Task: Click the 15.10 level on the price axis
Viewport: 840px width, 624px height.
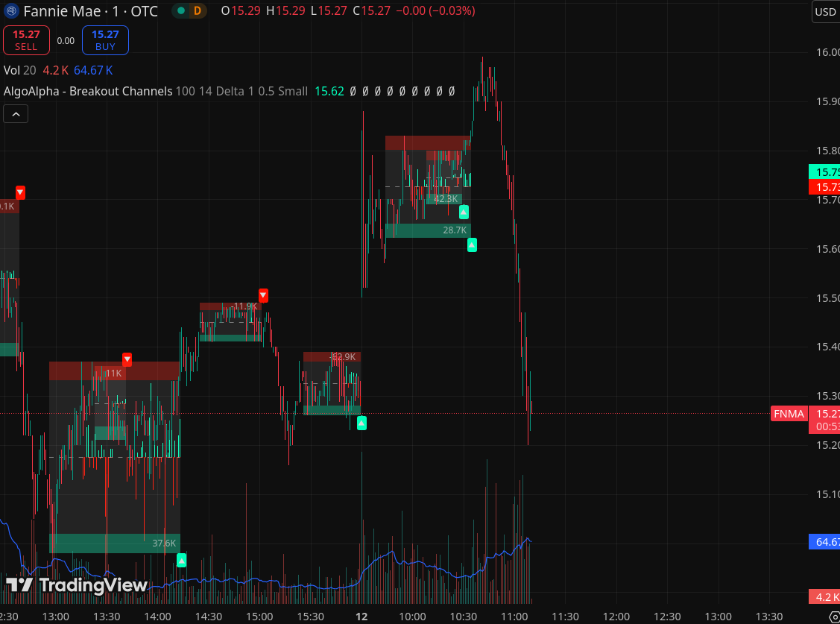Action: tap(827, 494)
